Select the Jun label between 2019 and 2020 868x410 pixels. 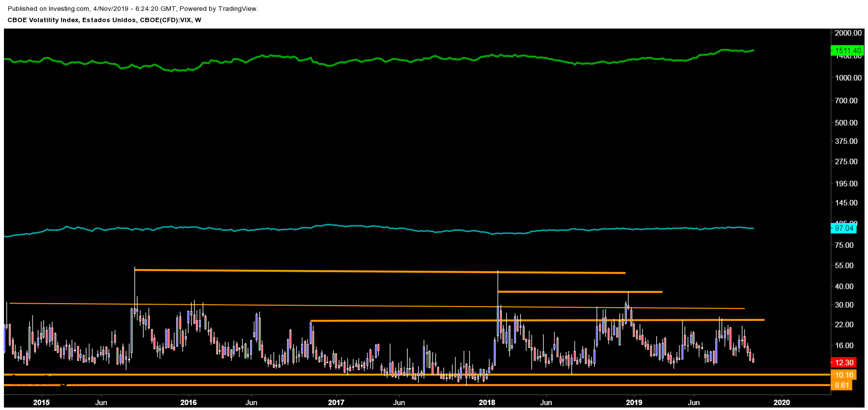pyautogui.click(x=694, y=403)
